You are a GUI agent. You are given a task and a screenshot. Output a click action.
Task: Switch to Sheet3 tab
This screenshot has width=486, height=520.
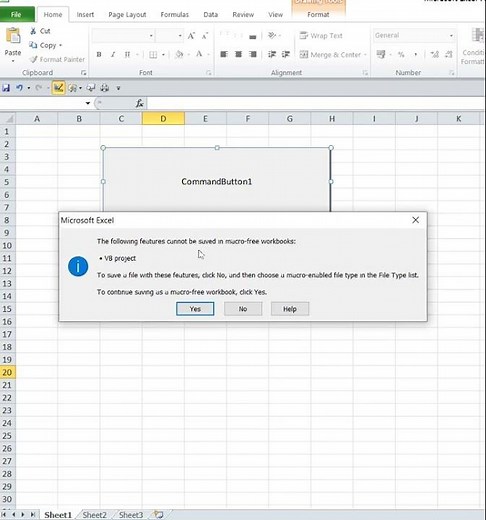tap(131, 515)
